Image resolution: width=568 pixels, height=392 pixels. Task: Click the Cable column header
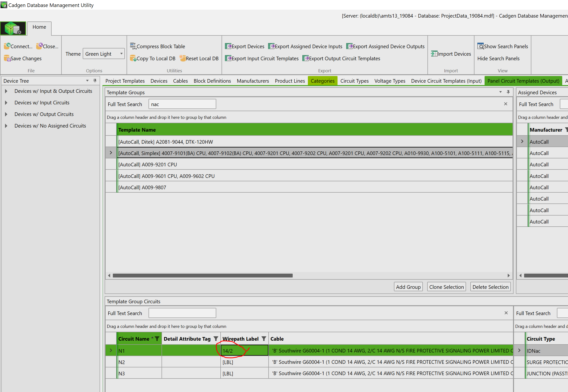(391, 339)
